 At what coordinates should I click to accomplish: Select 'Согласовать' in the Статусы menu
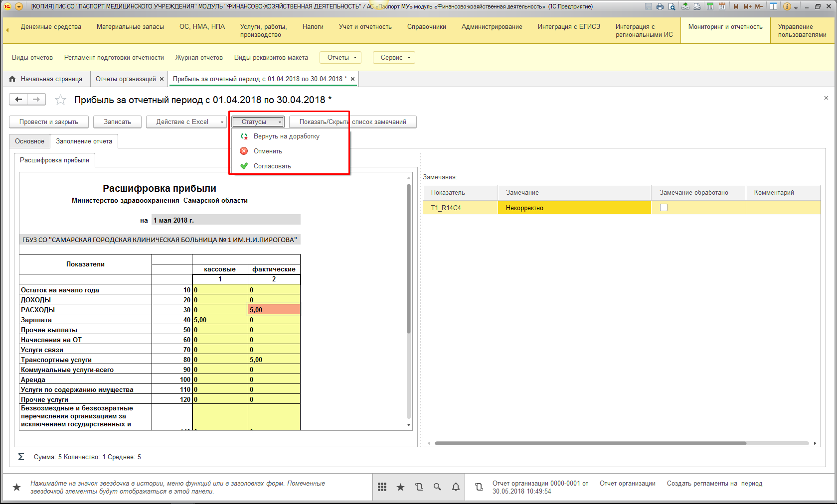[x=272, y=166]
